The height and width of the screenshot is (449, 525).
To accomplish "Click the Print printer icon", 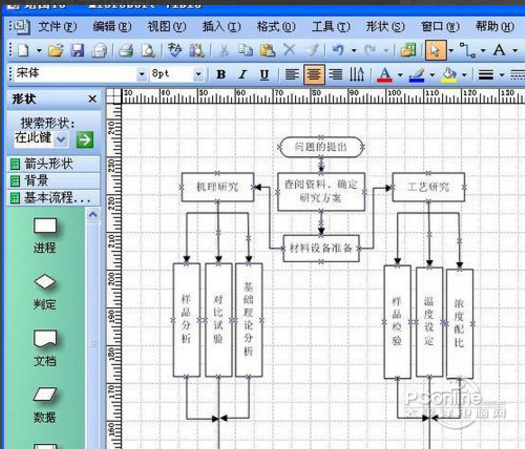I will pos(126,51).
